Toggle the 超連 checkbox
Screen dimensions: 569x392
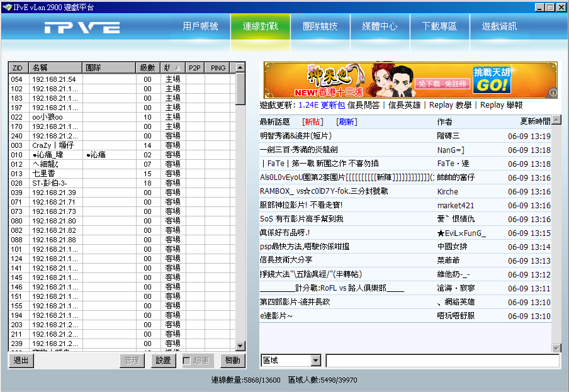(187, 361)
